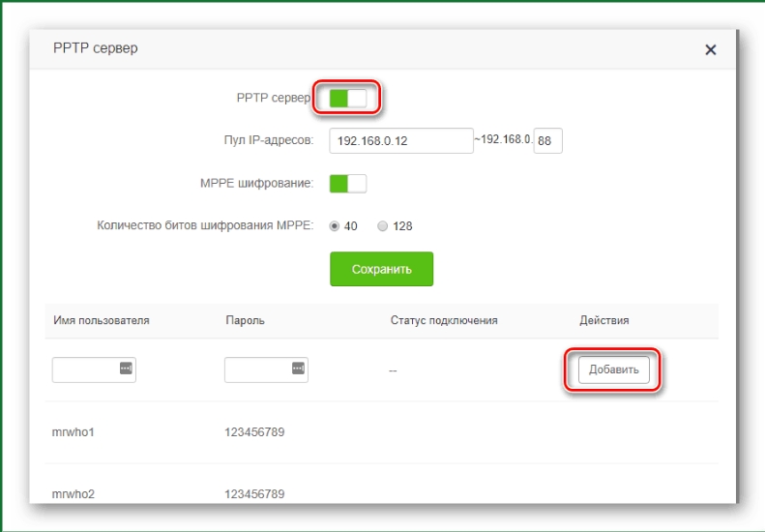Select 40-bit MPPE encryption
This screenshot has width=765, height=532.
coord(335,226)
